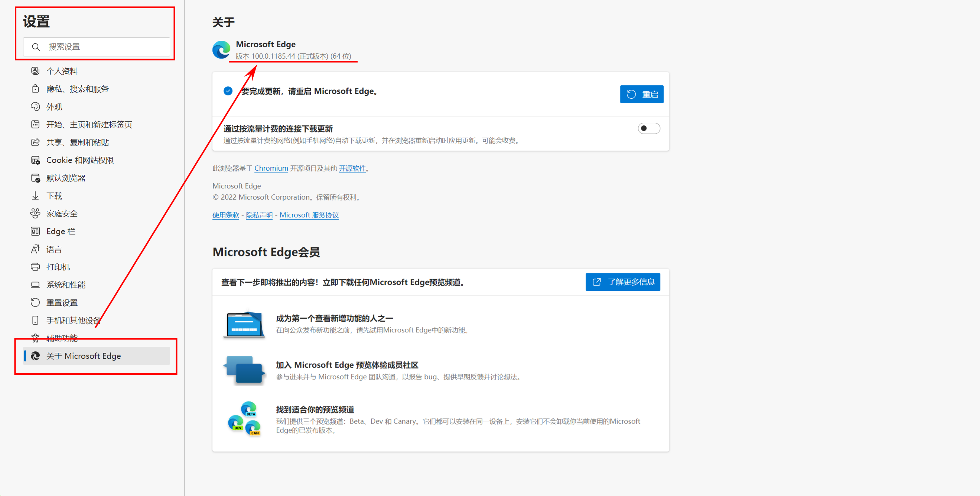Screen dimensions: 980x496
Task: Click the 重启 restart button
Action: (641, 94)
